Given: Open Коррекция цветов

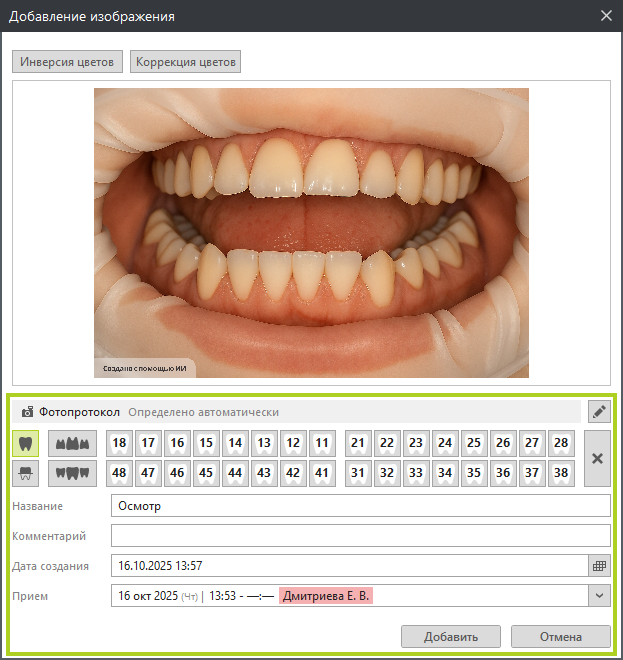Looking at the screenshot, I should pyautogui.click(x=186, y=62).
